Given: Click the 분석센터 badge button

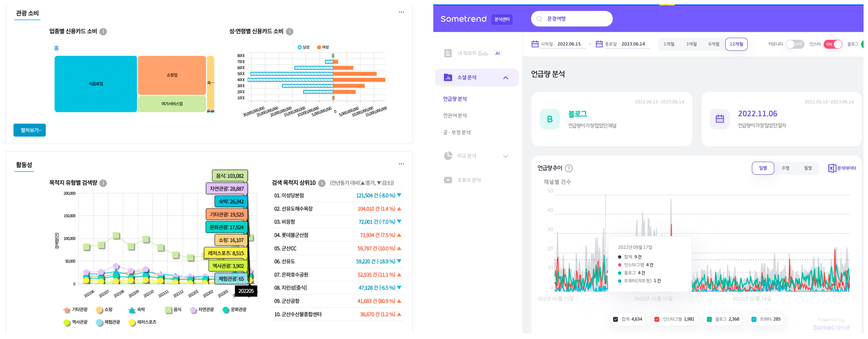Looking at the screenshot, I should pyautogui.click(x=502, y=20).
